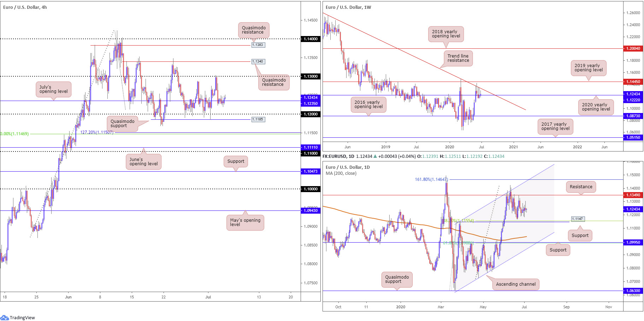Click the 'May's opening level' callout

245,222
